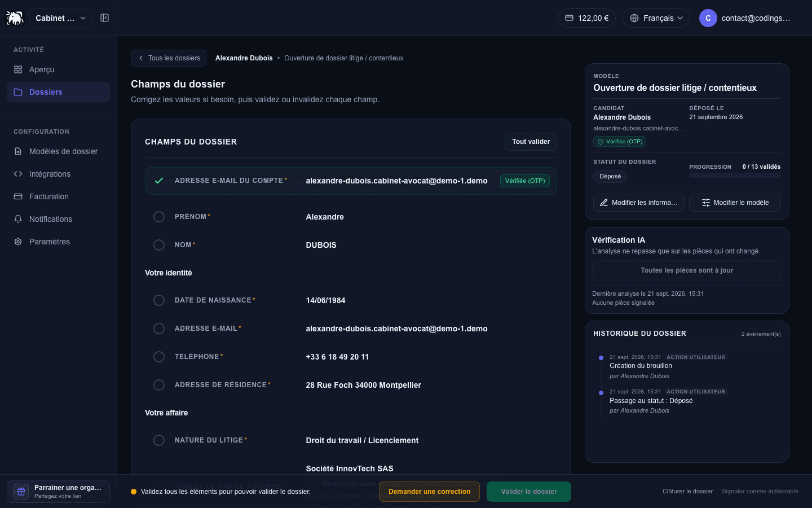This screenshot has height=508, width=812.
Task: Click the green checkmark on Adresse e-mail du compte
Action: point(159,181)
